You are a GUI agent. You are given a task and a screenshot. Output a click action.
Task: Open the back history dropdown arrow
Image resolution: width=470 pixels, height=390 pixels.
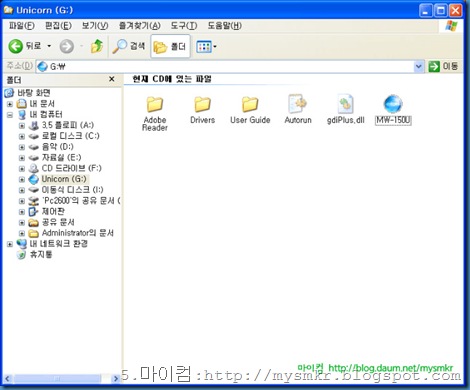coord(49,46)
